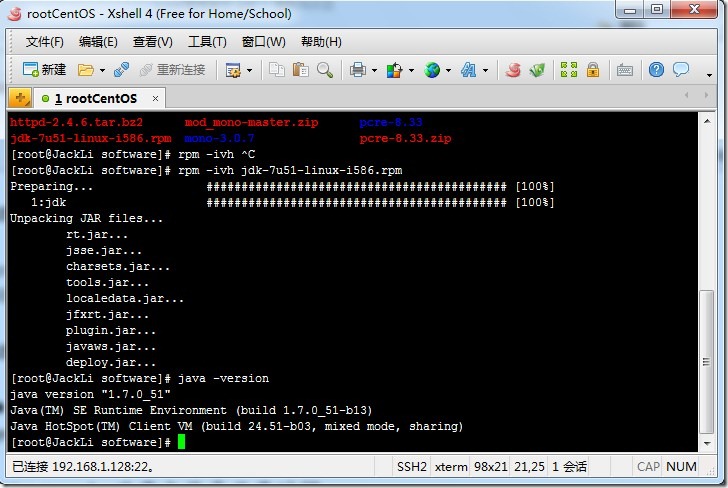Click the mono-3.0.7 directory name
Viewport: 728px width, 488px height.
(x=219, y=138)
